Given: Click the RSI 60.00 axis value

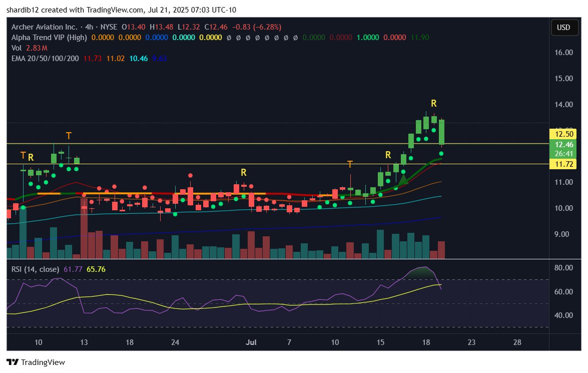Looking at the screenshot, I should pos(563,291).
